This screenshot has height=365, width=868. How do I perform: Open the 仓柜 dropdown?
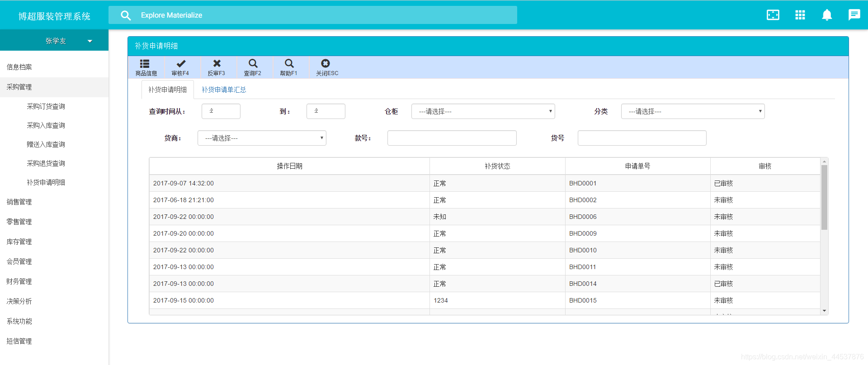[x=483, y=111]
